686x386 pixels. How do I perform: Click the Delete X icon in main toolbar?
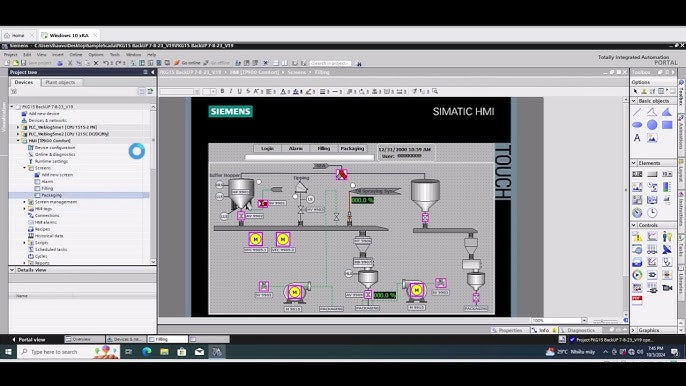point(96,63)
